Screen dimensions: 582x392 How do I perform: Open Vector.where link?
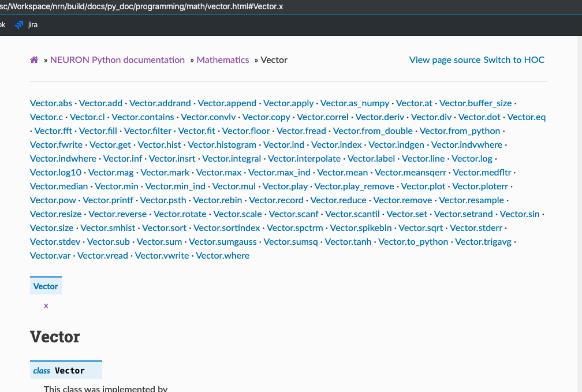coord(223,256)
